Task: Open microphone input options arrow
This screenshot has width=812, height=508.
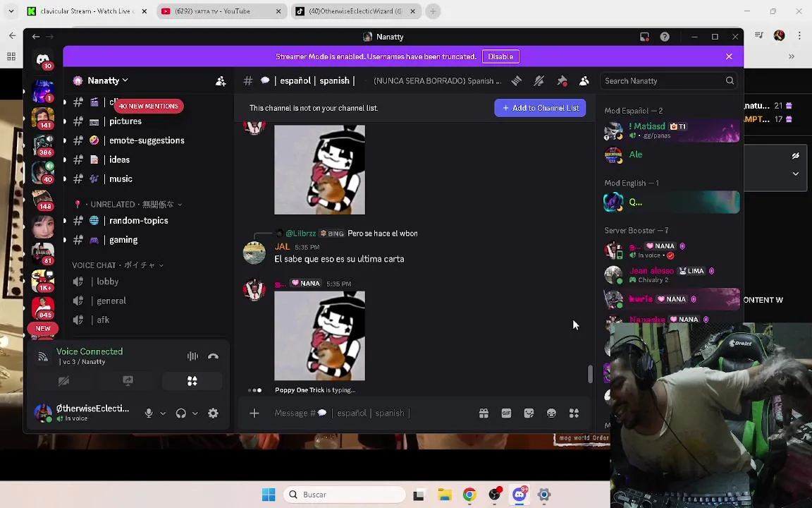Action: pyautogui.click(x=163, y=413)
